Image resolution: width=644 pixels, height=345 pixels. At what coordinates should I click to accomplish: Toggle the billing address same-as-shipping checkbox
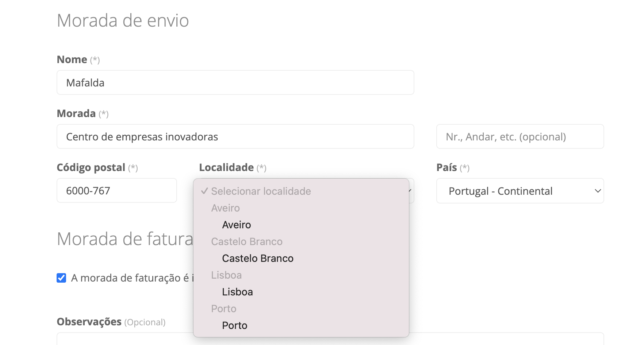(x=61, y=278)
